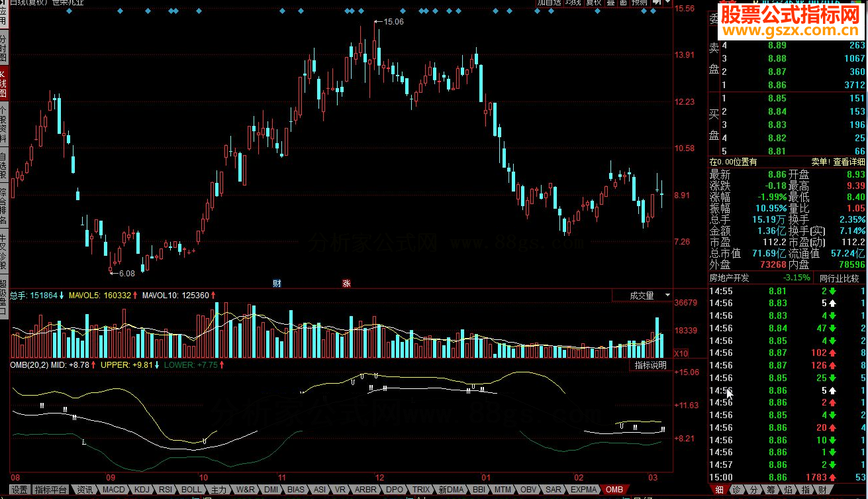Image resolution: width=868 pixels, height=499 pixels.
Task: Open the 叠 overlay tool in top toolbar
Action: tap(610, 3)
